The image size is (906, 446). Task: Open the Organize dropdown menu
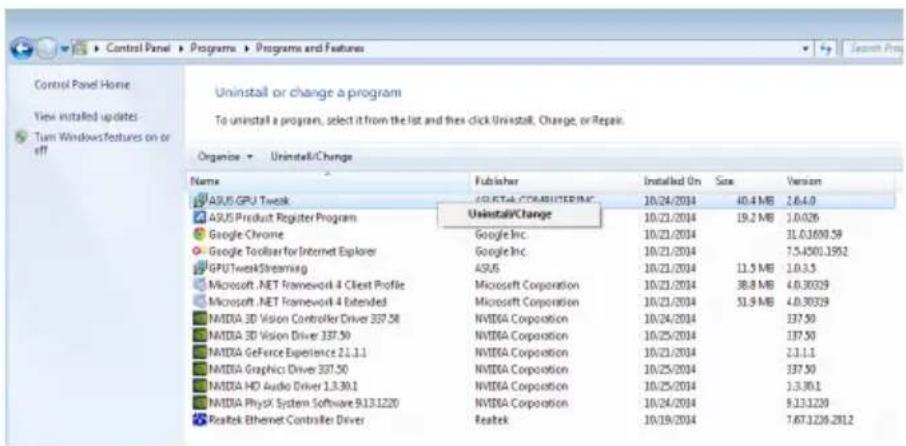click(x=225, y=157)
